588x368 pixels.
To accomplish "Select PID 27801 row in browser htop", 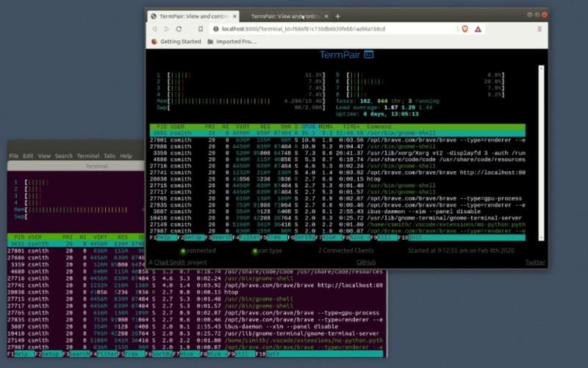I will point(337,140).
